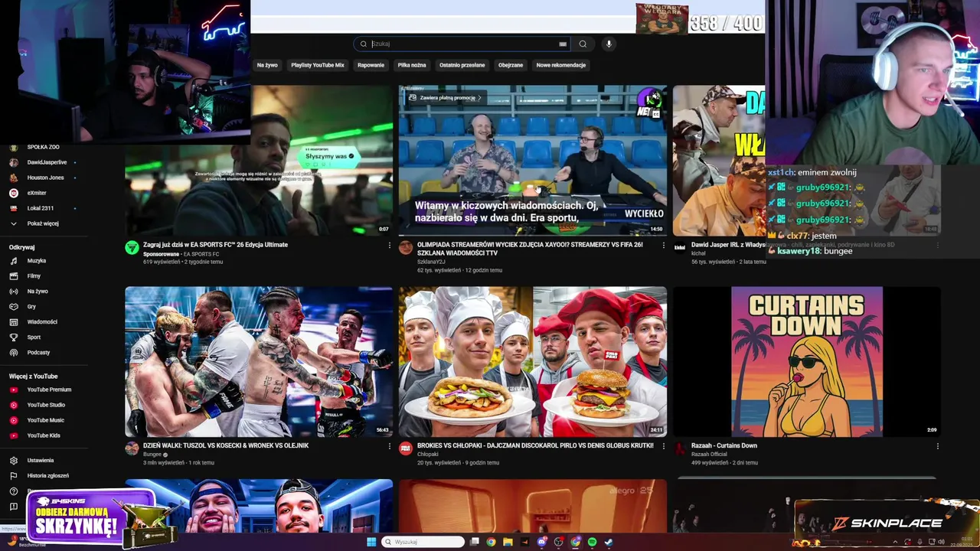The image size is (980, 551).
Task: Activate the voice search microphone icon
Action: click(x=609, y=44)
